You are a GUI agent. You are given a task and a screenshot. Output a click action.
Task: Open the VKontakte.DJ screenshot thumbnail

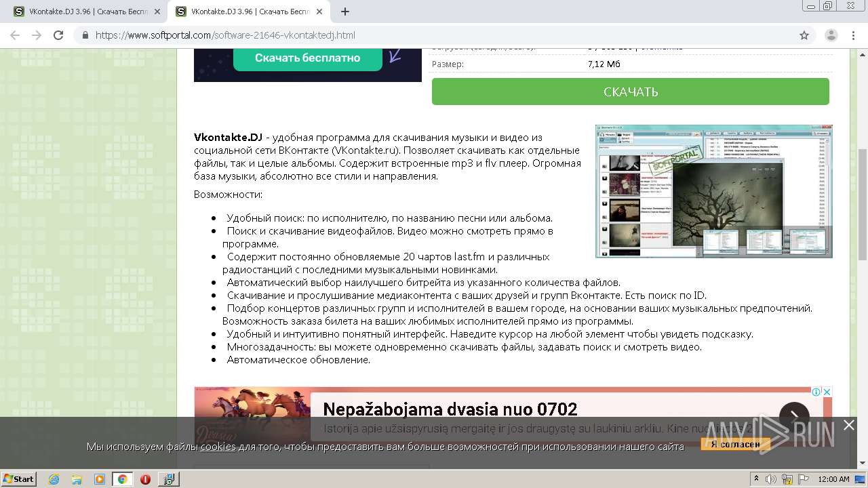point(714,191)
